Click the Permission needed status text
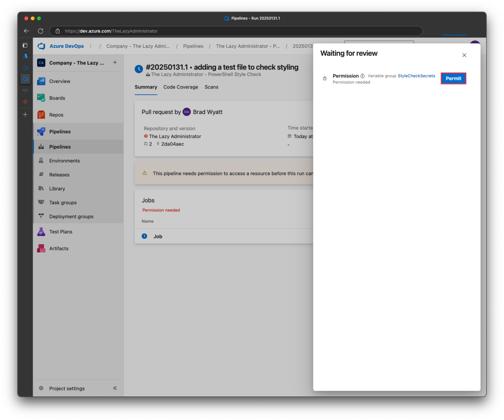Image resolution: width=504 pixels, height=420 pixels. 161,210
